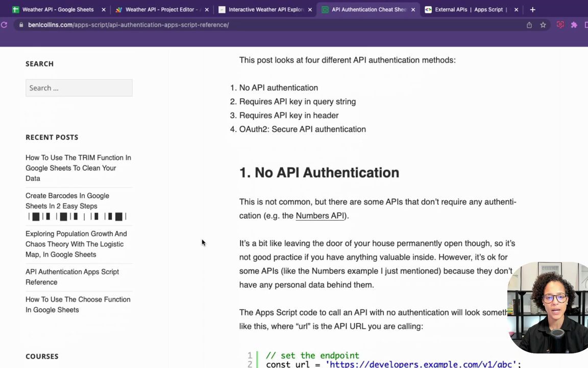Click the '// set the endpoint' code comment
Image resolution: width=588 pixels, height=368 pixels.
[x=312, y=355]
